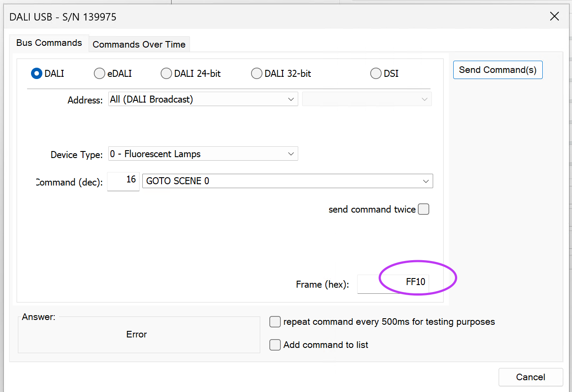Click the Command decimal number field
Viewport: 572px width, 392px height.
123,181
